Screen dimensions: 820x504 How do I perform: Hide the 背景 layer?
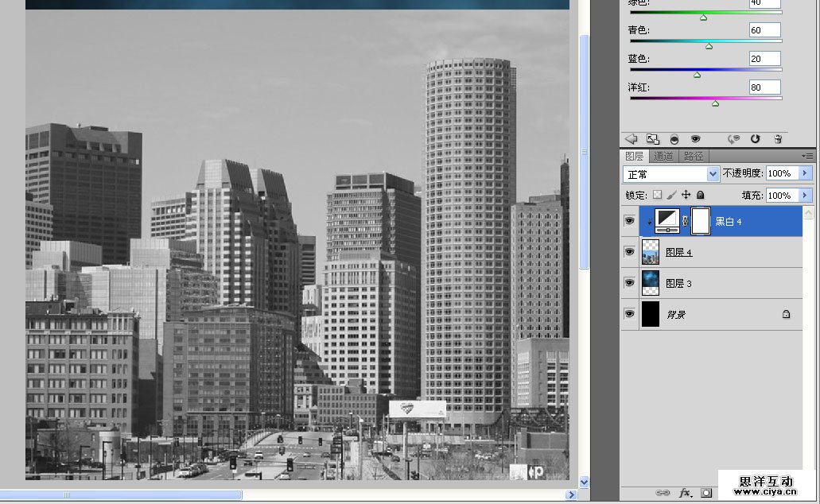coord(629,314)
